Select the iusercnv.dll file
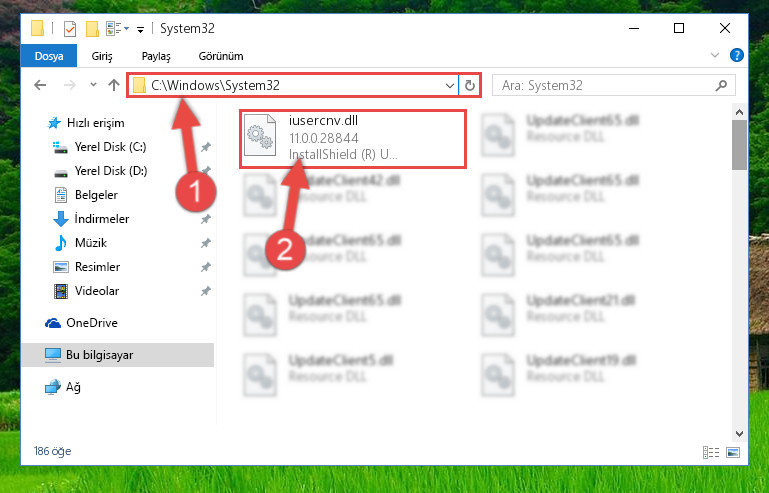 click(353, 139)
